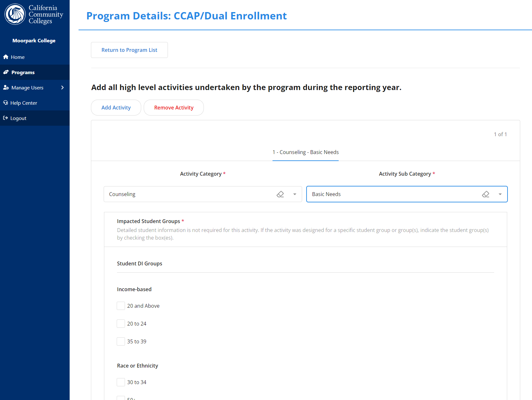Expand the Manage Users submenu chevron
532x400 pixels.
62,88
